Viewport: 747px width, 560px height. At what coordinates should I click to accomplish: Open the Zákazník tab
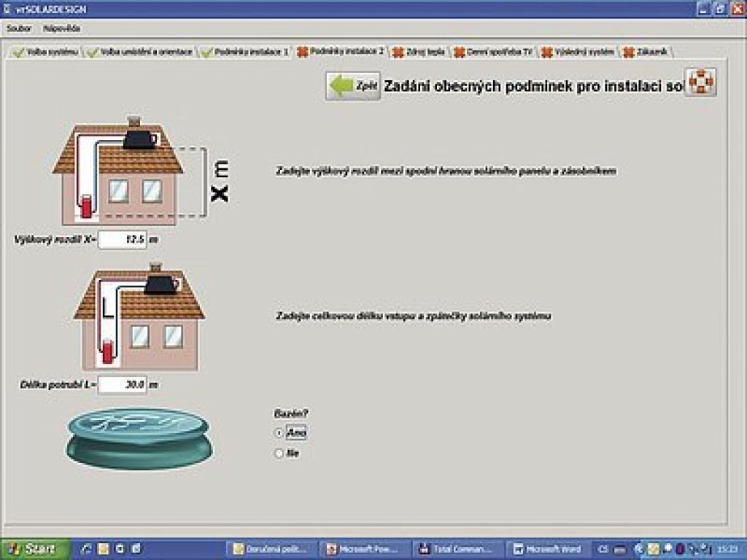pyautogui.click(x=646, y=52)
